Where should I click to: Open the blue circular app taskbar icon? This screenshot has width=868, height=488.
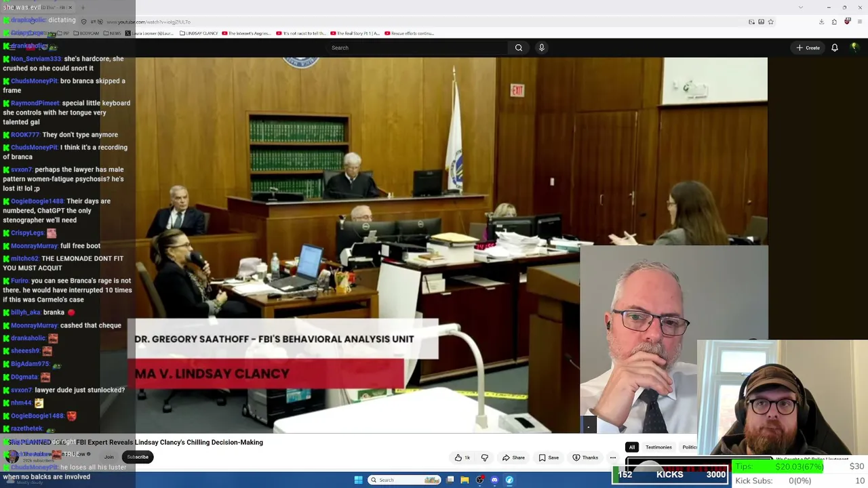pyautogui.click(x=509, y=480)
